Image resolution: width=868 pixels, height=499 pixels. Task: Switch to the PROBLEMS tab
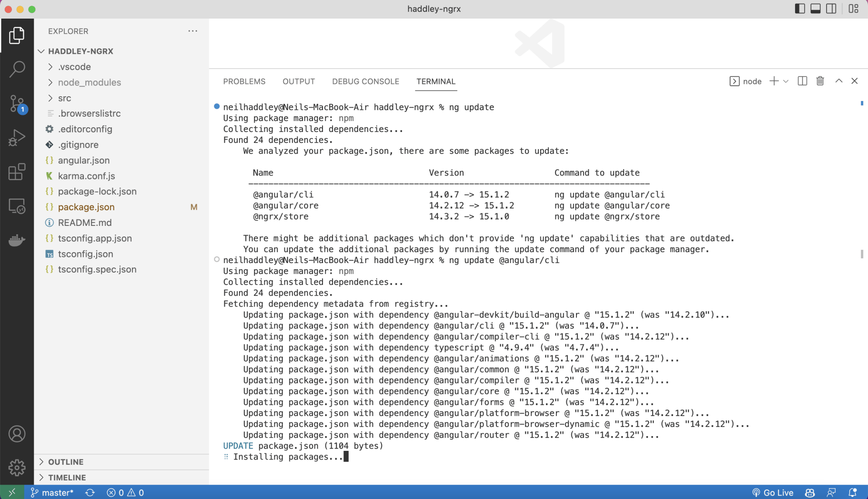coord(244,81)
